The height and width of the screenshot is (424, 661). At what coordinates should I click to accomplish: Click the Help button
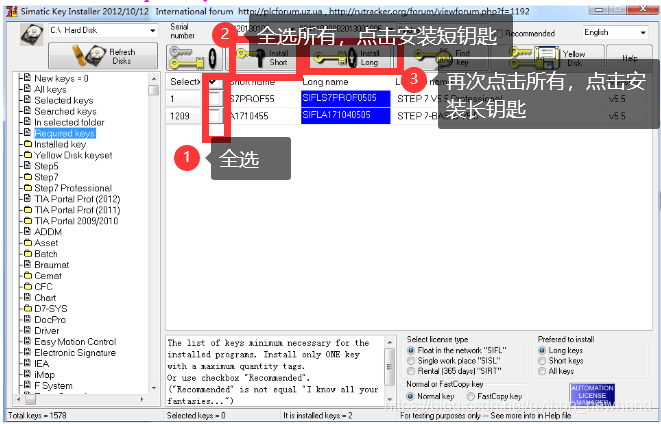pyautogui.click(x=630, y=58)
